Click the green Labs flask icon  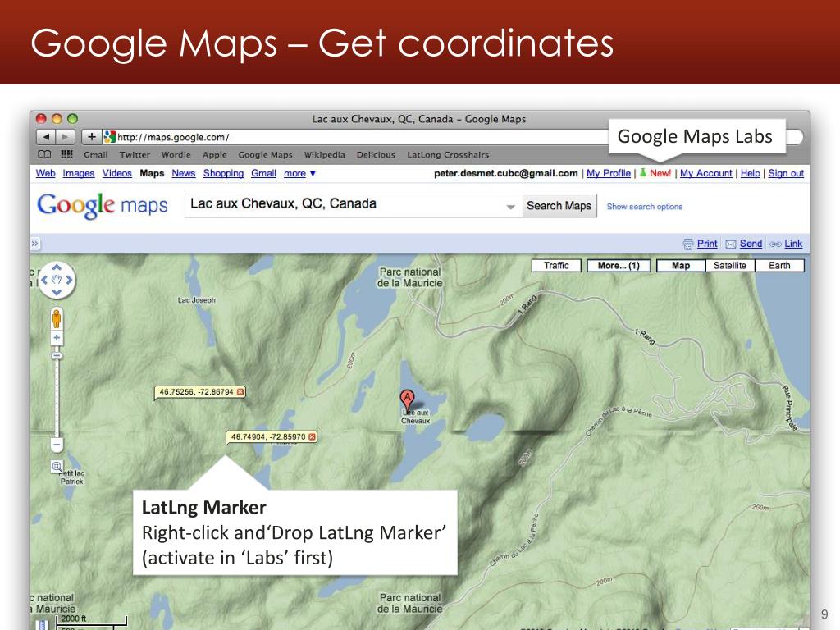643,172
